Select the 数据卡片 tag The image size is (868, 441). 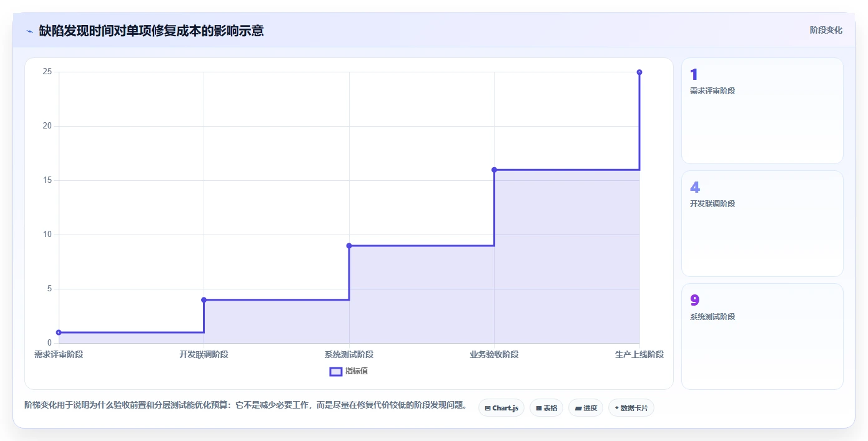(x=631, y=408)
